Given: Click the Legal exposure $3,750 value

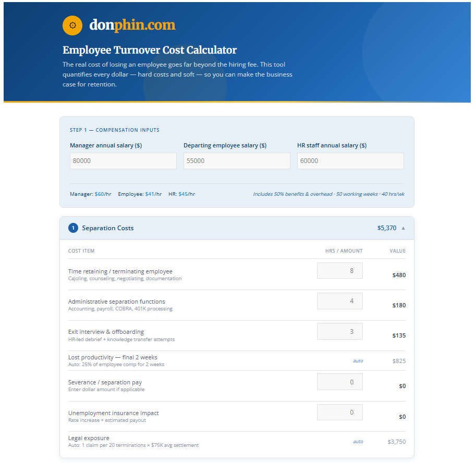Looking at the screenshot, I should (396, 442).
